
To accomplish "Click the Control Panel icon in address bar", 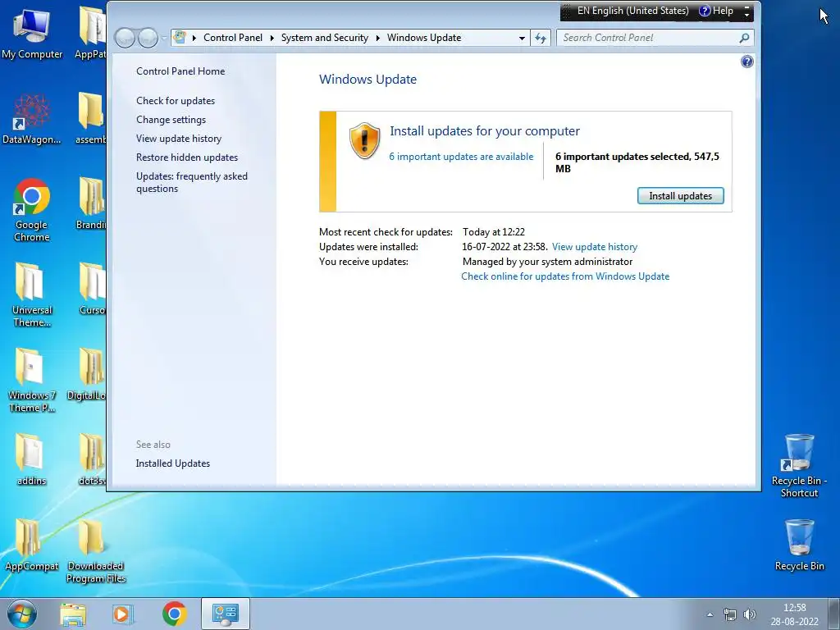I will [x=180, y=38].
